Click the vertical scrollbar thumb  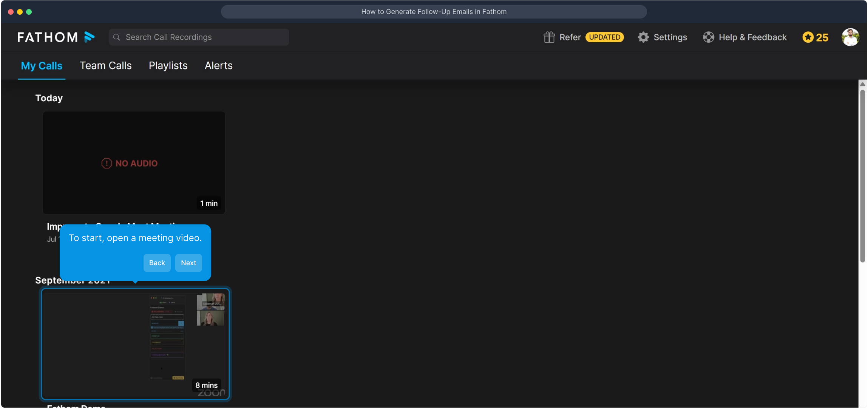click(x=862, y=176)
